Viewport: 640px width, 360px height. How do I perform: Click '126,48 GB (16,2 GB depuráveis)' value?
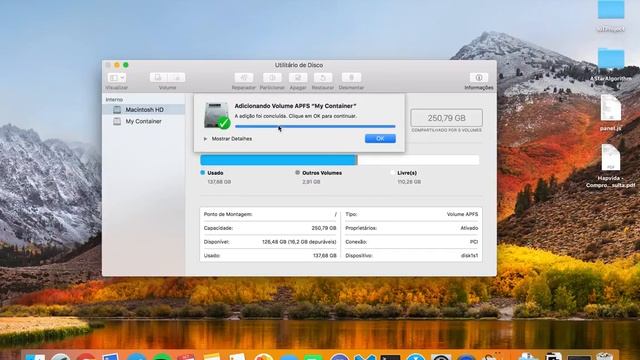point(299,242)
